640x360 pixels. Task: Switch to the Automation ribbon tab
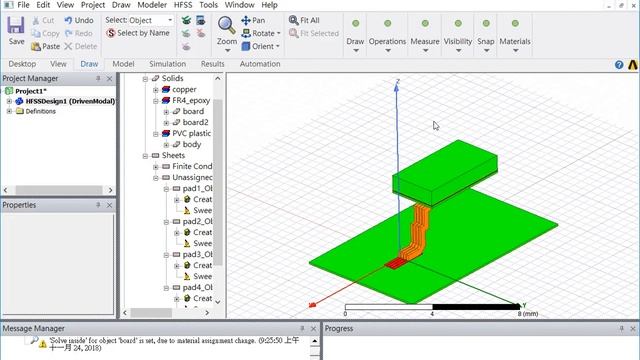click(260, 64)
